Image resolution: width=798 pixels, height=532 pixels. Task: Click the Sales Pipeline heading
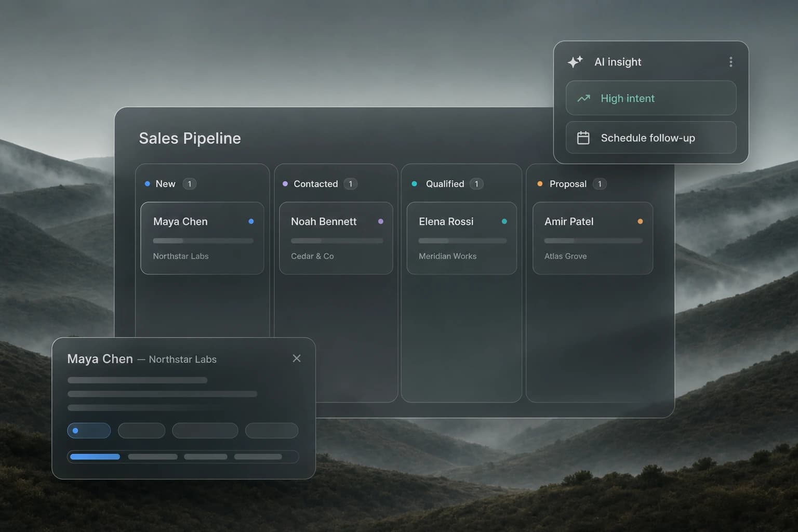coord(190,138)
